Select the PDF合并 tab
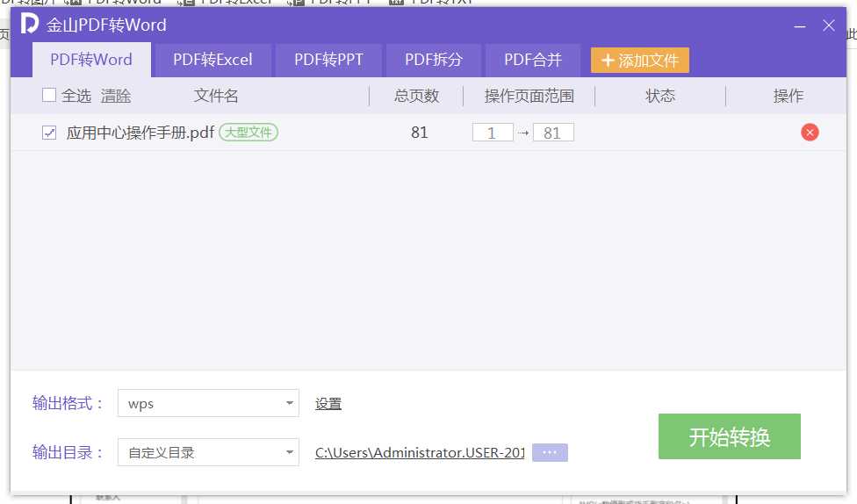The height and width of the screenshot is (504, 857). pos(532,60)
